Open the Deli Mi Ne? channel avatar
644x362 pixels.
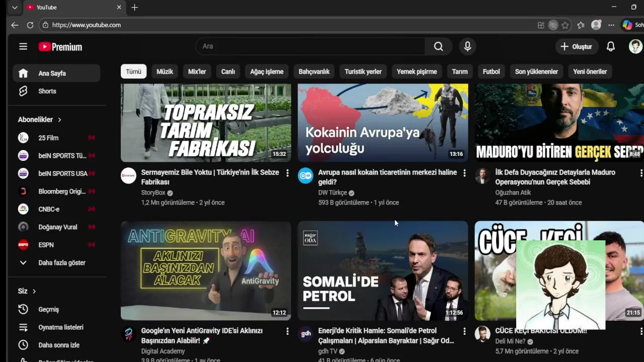[482, 334]
